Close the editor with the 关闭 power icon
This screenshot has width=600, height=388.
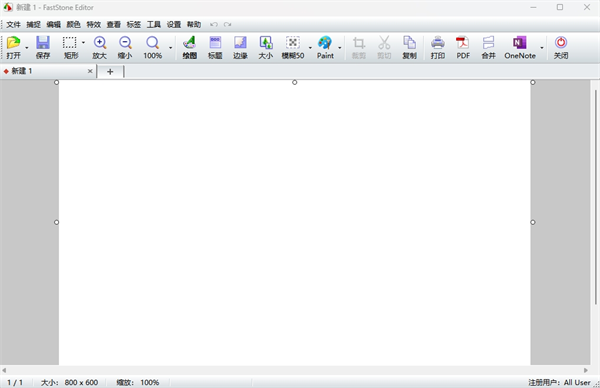click(x=561, y=47)
